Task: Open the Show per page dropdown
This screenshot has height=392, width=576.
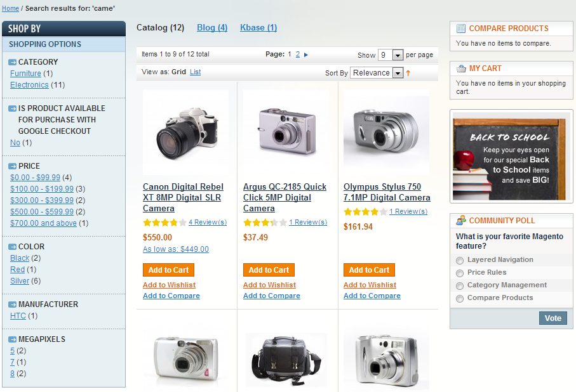Action: (x=391, y=55)
